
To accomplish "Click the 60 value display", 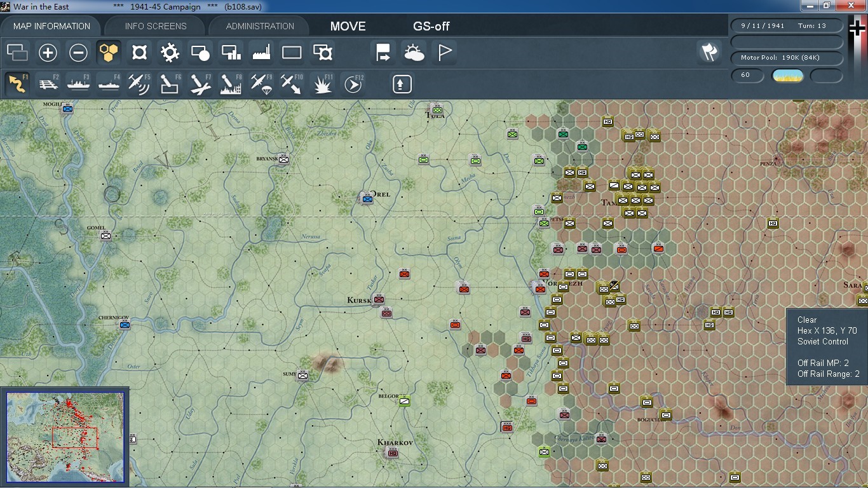I will [x=747, y=75].
